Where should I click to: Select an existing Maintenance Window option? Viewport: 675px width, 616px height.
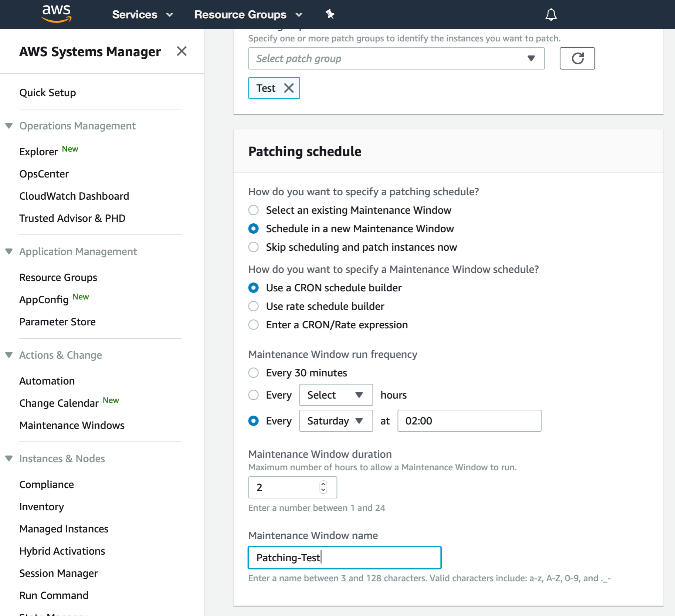(x=253, y=210)
